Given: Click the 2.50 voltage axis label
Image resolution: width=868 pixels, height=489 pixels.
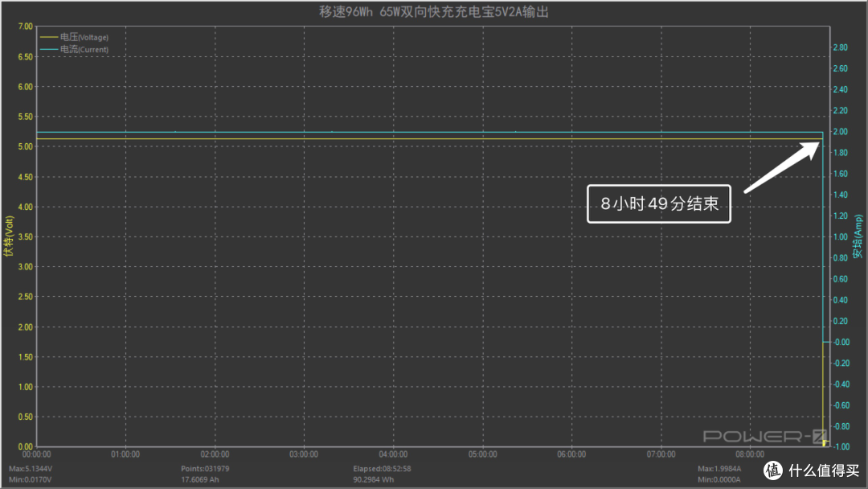Looking at the screenshot, I should coord(26,297).
